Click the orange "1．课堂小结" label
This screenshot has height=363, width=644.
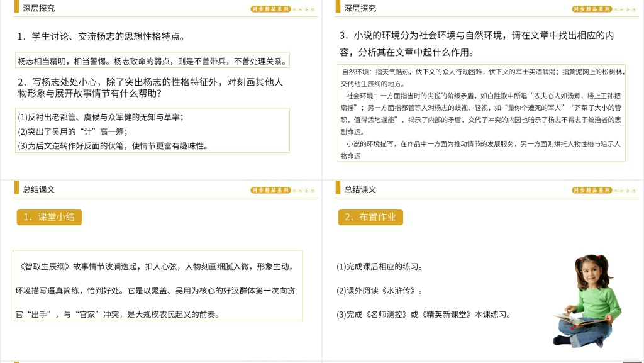tap(49, 217)
